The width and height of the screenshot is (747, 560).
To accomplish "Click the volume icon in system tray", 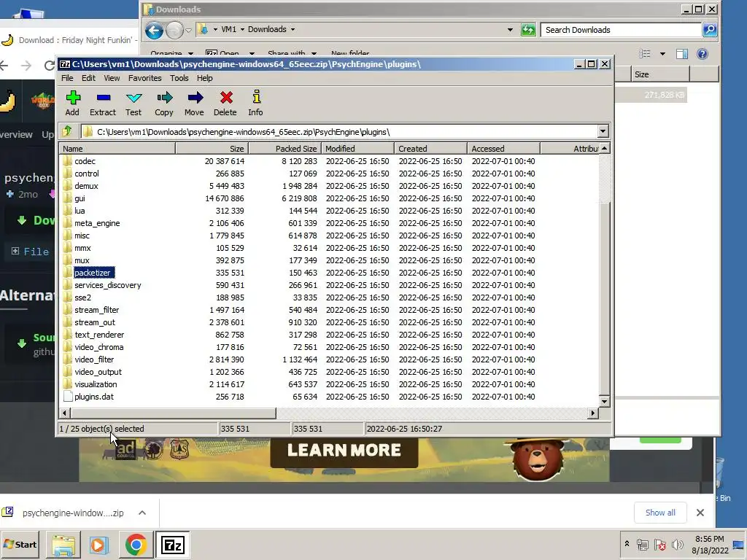I will pyautogui.click(x=677, y=544).
